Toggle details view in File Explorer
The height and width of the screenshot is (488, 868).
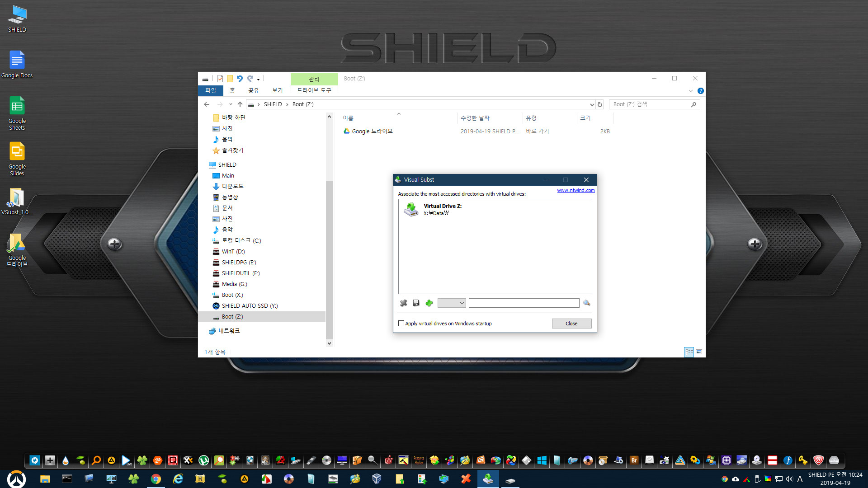click(689, 352)
